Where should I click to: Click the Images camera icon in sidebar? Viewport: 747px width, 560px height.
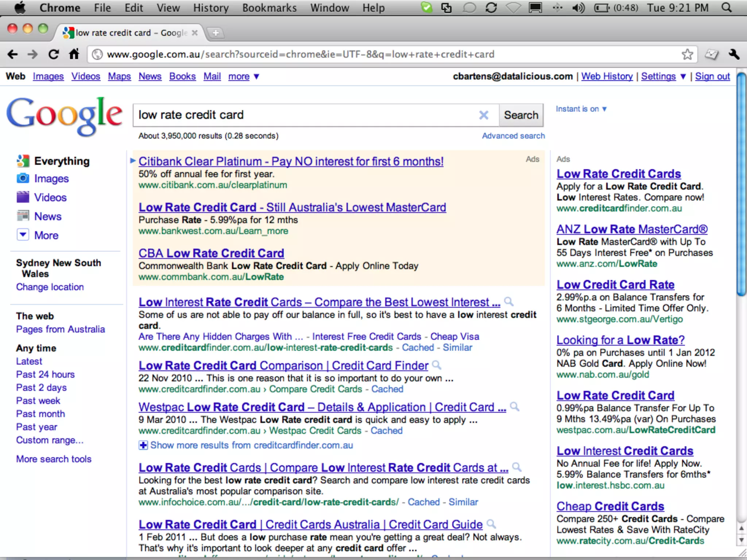23,178
